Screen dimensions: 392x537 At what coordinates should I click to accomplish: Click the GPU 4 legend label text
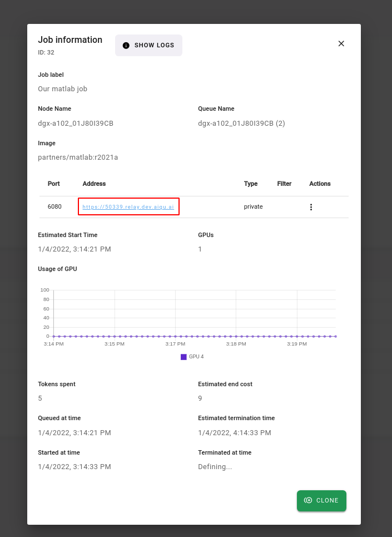196,357
